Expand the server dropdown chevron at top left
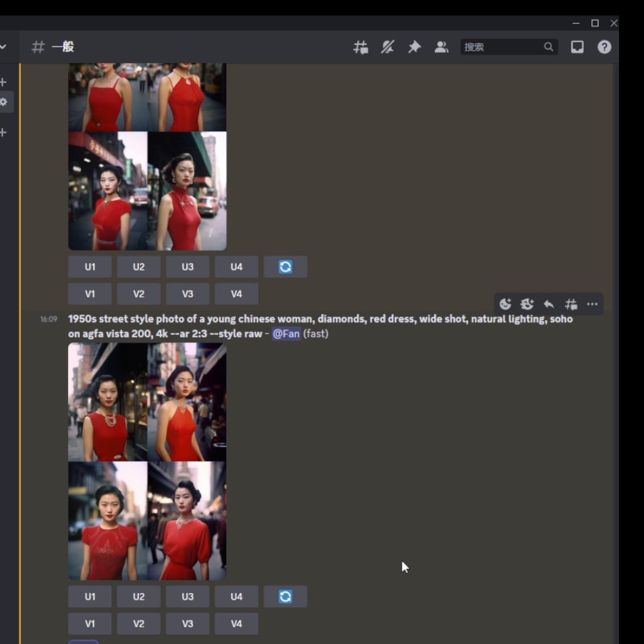This screenshot has width=644, height=644. click(x=4, y=47)
